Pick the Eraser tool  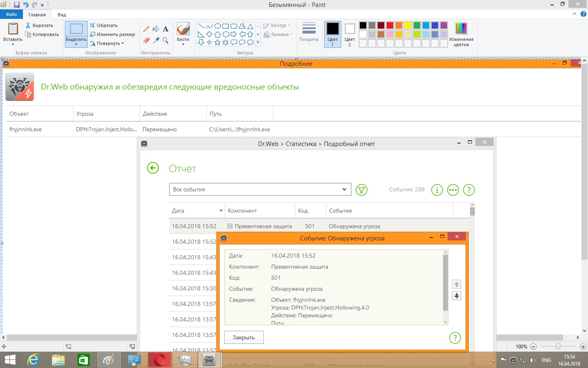coord(146,40)
